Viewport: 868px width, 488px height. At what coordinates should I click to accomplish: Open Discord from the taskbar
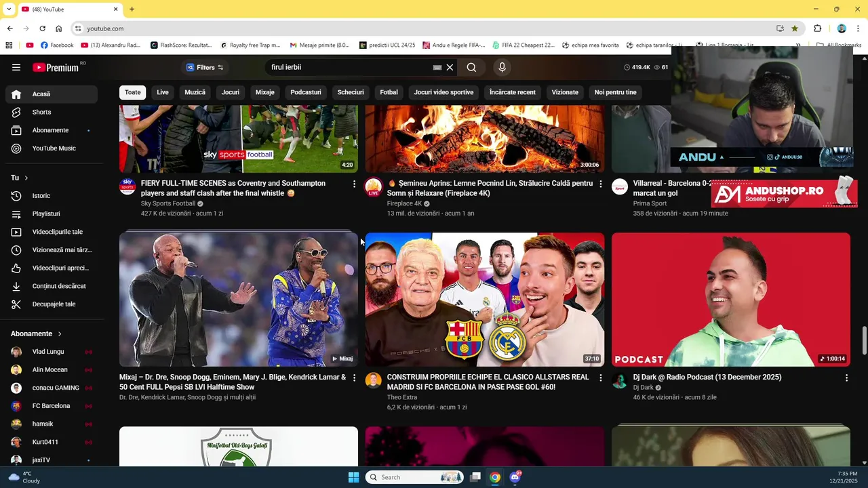tap(515, 477)
